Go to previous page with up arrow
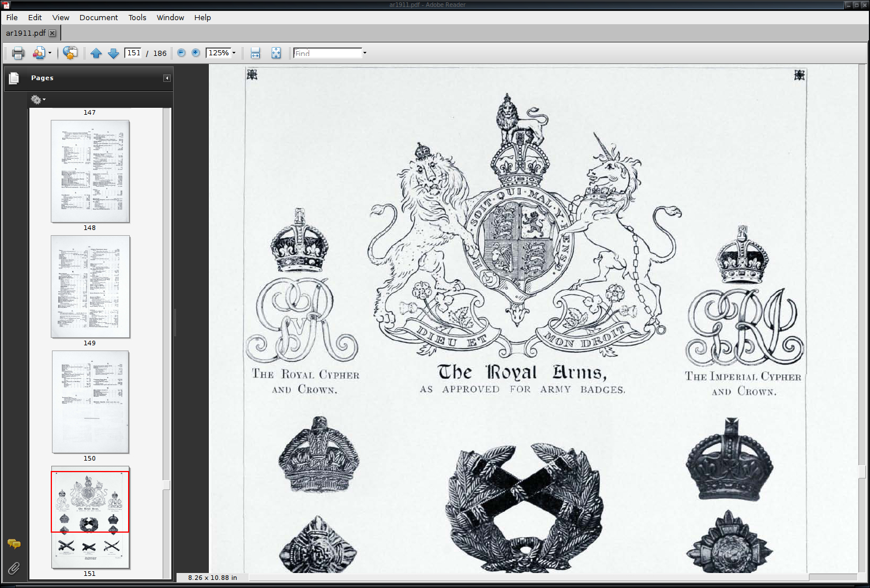This screenshot has height=588, width=870. click(x=96, y=53)
